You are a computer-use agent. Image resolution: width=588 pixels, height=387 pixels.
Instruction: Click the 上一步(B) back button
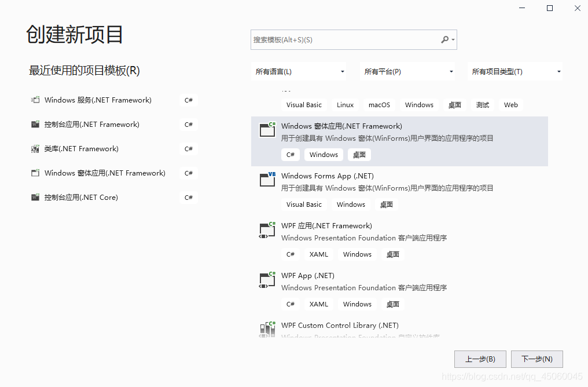(480, 359)
